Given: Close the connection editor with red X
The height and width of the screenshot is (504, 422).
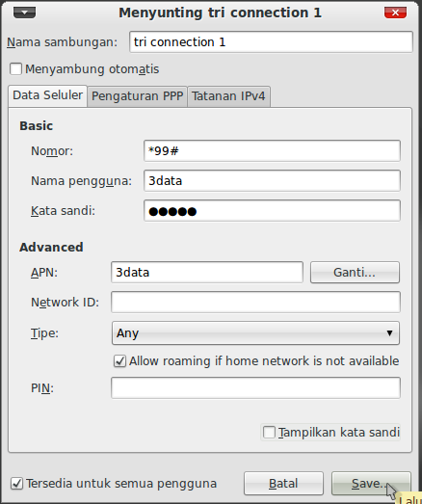Looking at the screenshot, I should (x=395, y=13).
